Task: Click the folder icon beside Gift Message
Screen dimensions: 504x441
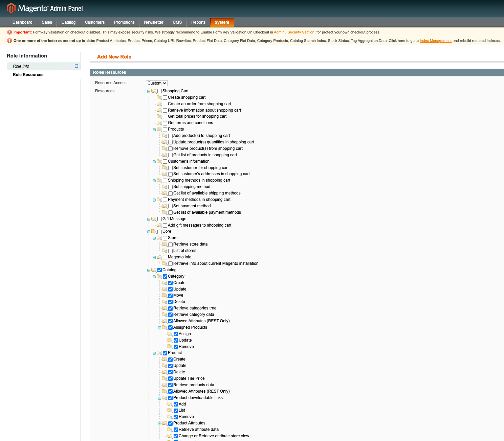Action: [x=154, y=219]
